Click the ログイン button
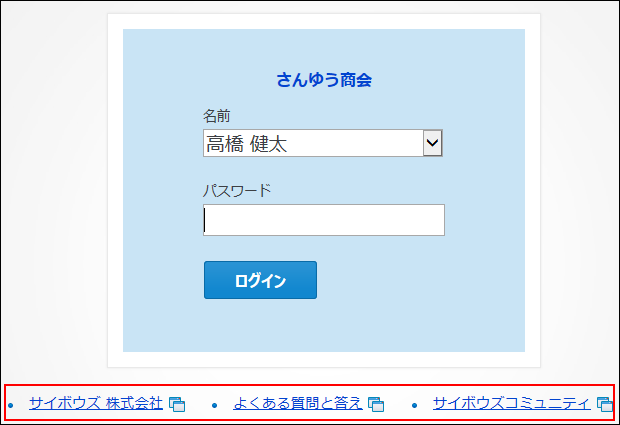 pyautogui.click(x=260, y=280)
